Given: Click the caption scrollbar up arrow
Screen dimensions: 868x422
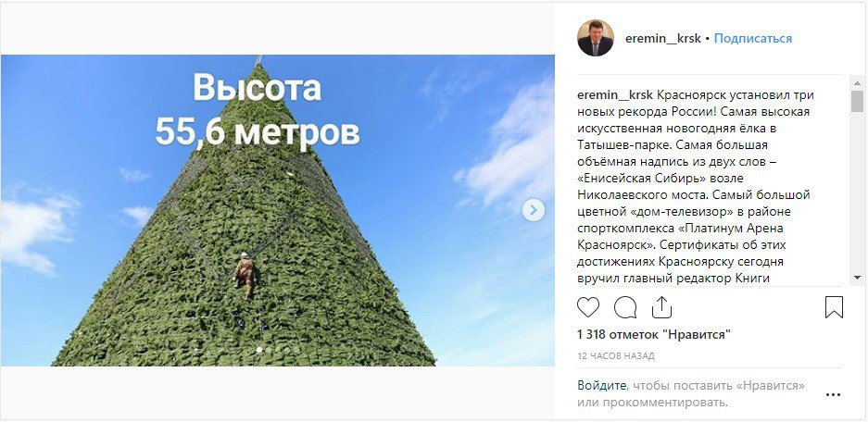Looking at the screenshot, I should 857,83.
